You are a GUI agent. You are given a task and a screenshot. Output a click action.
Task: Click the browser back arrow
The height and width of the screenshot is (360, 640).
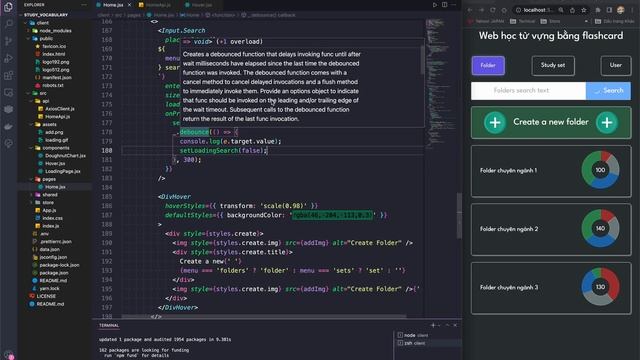[x=470, y=10]
